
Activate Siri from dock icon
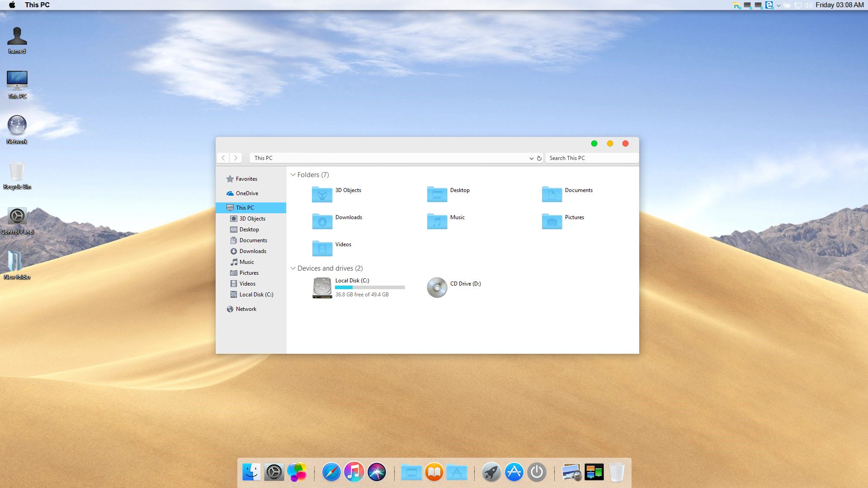(377, 472)
